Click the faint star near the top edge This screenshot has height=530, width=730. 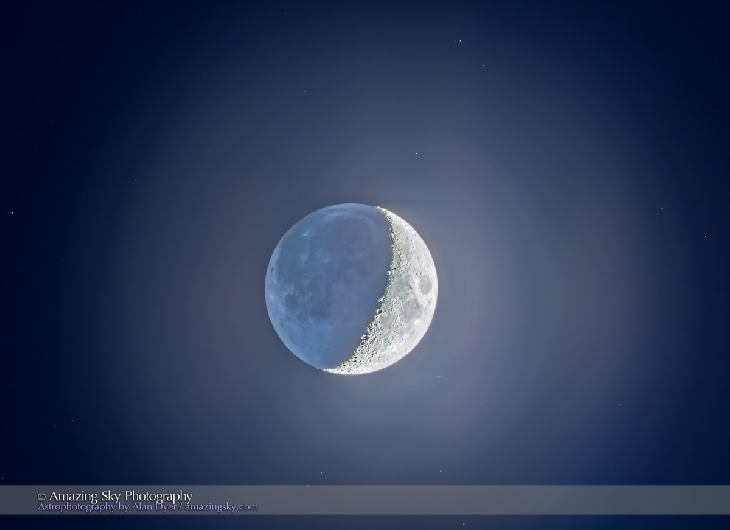coord(460,41)
